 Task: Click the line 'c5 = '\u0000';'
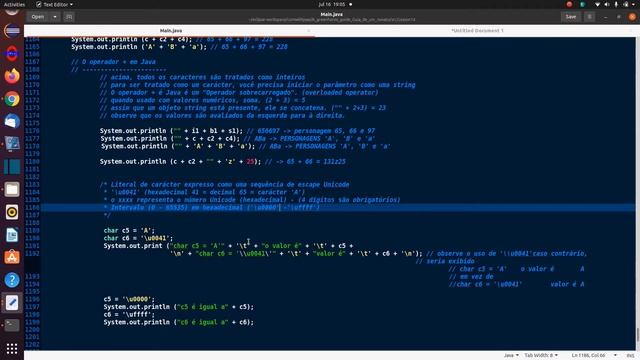click(x=129, y=299)
